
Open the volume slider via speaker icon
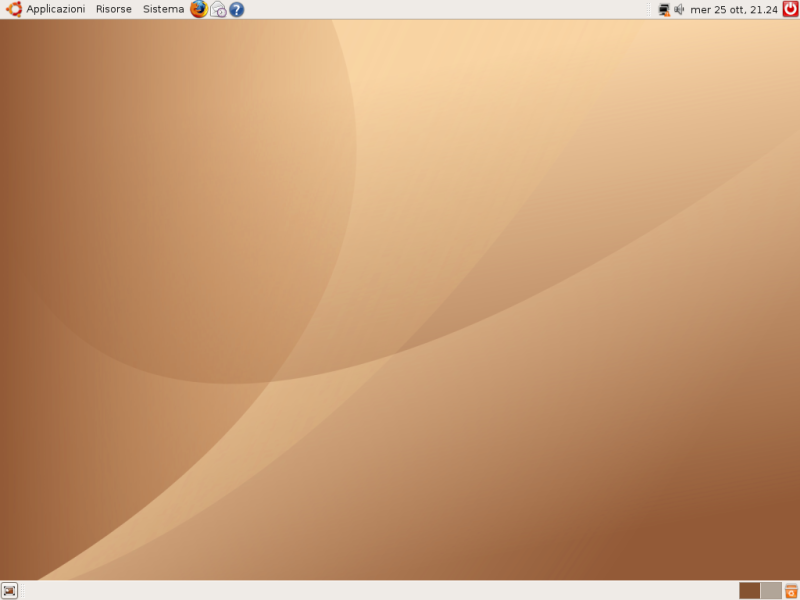click(x=680, y=9)
